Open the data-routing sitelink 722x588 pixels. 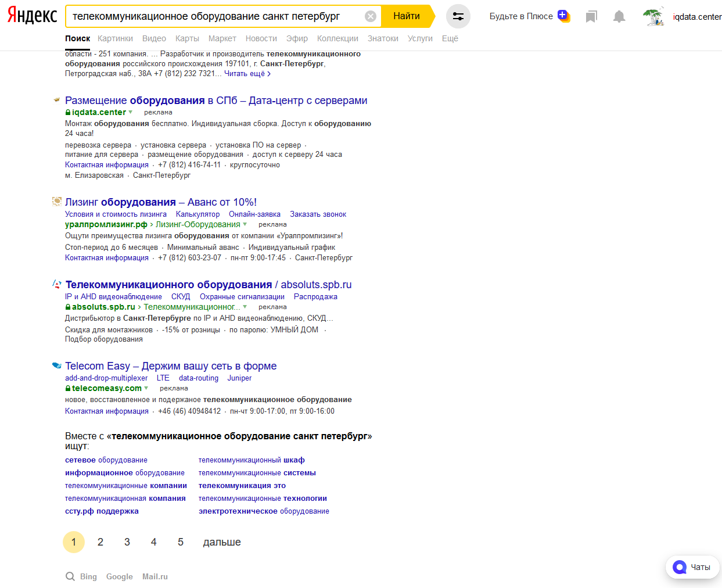pos(199,378)
